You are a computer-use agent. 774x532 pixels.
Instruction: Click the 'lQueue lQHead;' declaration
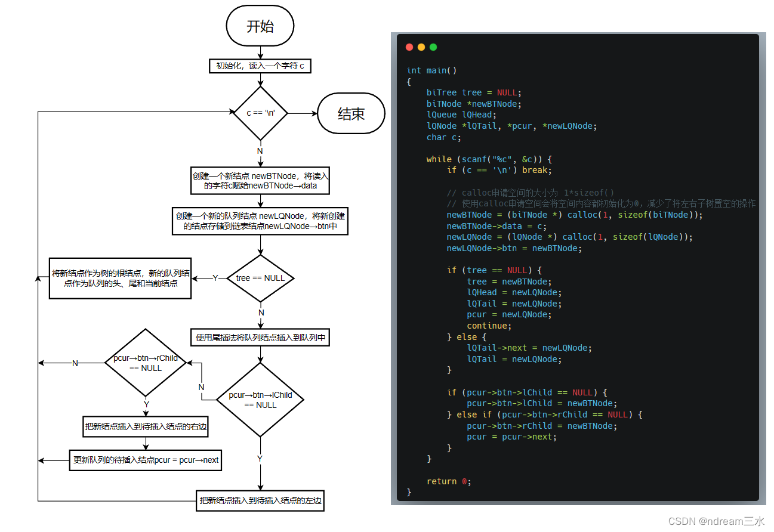pyautogui.click(x=461, y=115)
